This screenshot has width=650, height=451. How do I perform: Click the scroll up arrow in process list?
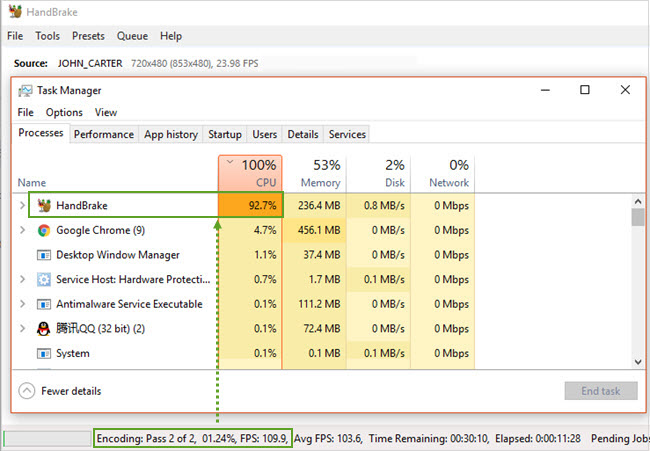(638, 201)
